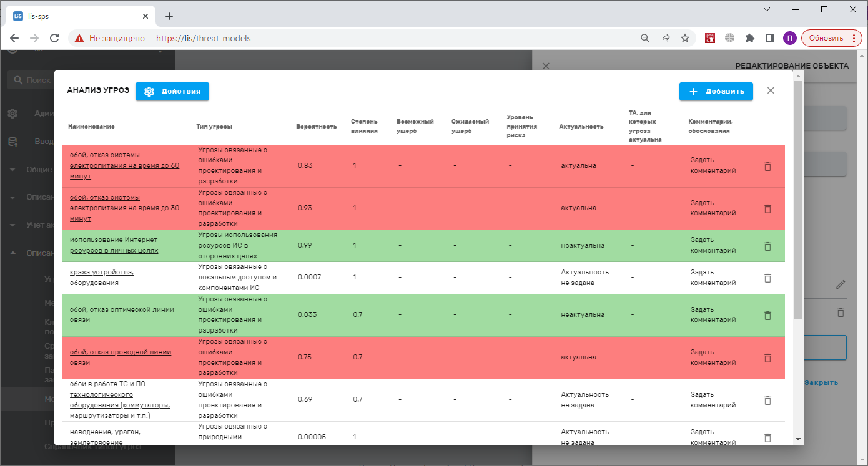Open the profile avatar menu
The width and height of the screenshot is (868, 466).
tap(790, 38)
